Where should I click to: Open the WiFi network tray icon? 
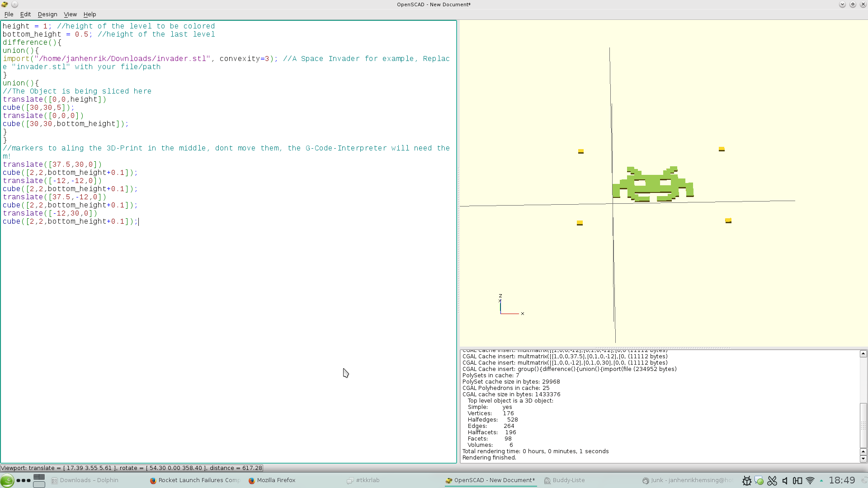(810, 481)
